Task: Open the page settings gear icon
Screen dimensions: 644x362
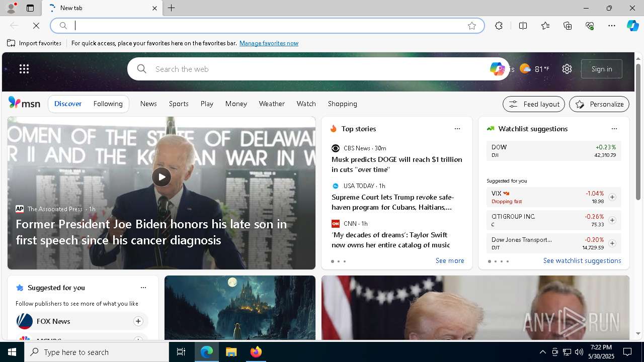Action: tap(567, 69)
